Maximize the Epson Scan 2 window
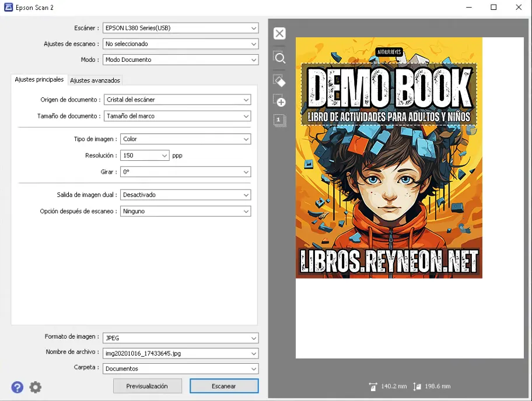 (494, 7)
